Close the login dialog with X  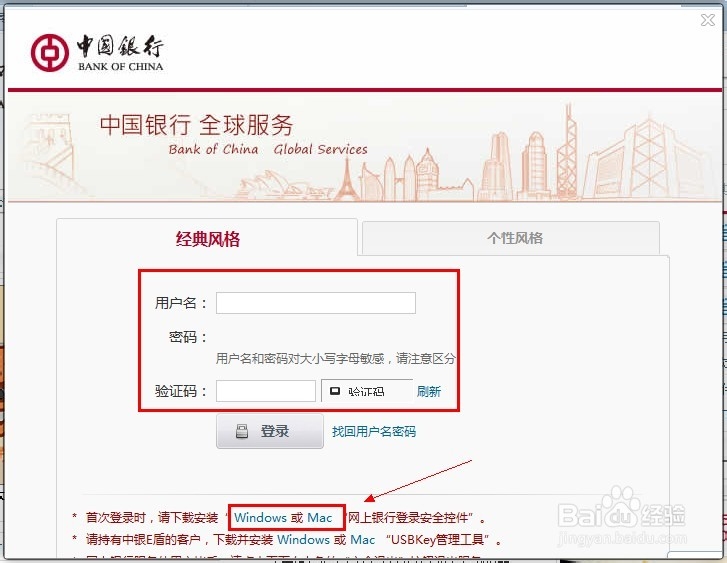(x=708, y=20)
